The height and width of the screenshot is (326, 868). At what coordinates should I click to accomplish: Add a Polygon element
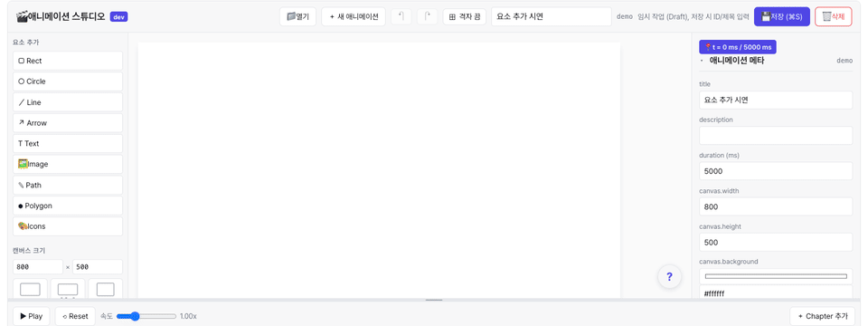(68, 206)
